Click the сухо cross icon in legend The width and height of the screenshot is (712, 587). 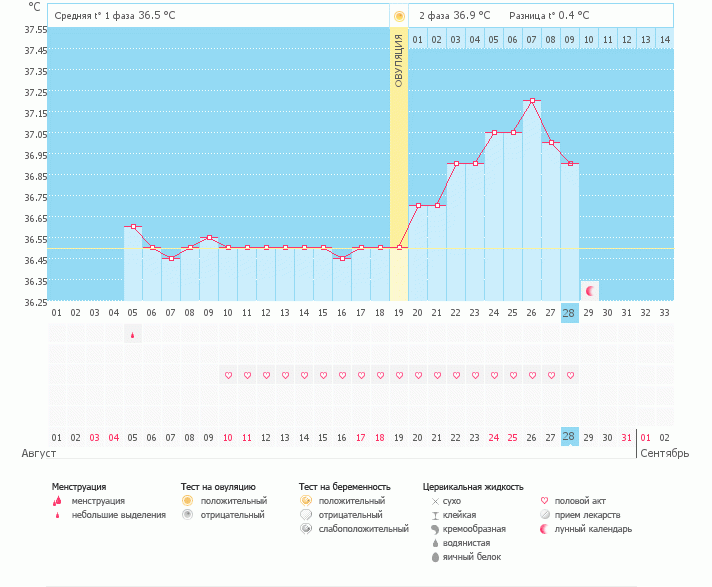click(x=434, y=500)
